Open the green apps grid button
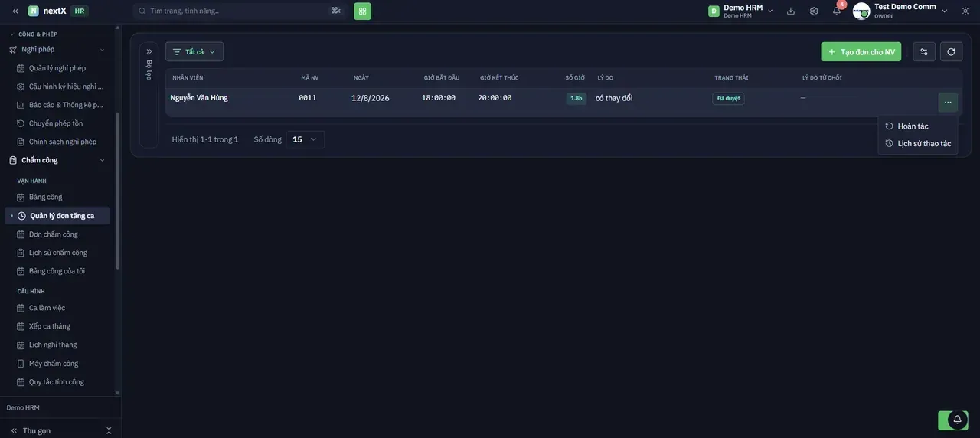Viewport: 980px width, 438px height. pos(362,11)
